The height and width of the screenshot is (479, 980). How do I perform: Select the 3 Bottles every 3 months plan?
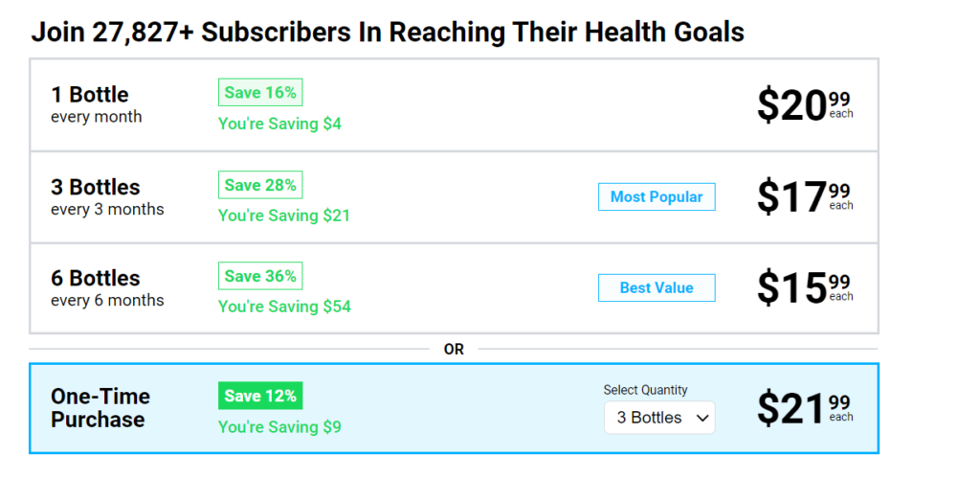[x=107, y=196]
